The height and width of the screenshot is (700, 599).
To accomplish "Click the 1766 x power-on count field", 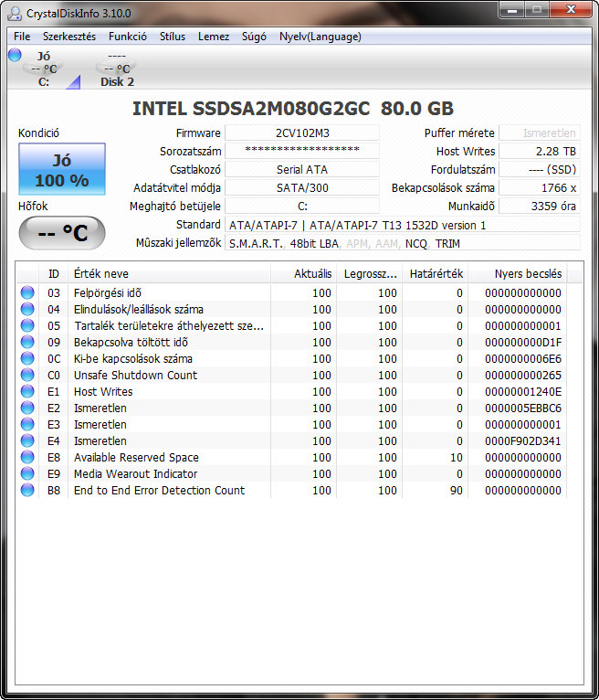I will pos(540,188).
